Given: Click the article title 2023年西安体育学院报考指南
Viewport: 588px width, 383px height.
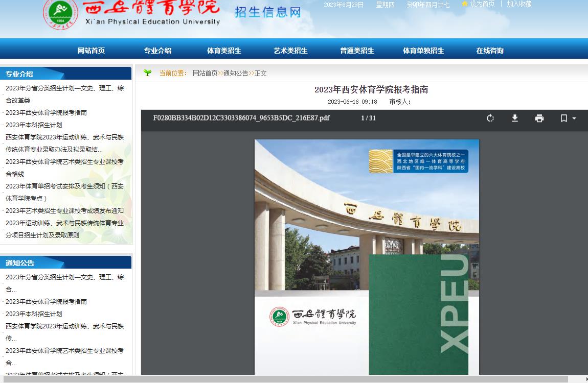Looking at the screenshot, I should point(371,89).
